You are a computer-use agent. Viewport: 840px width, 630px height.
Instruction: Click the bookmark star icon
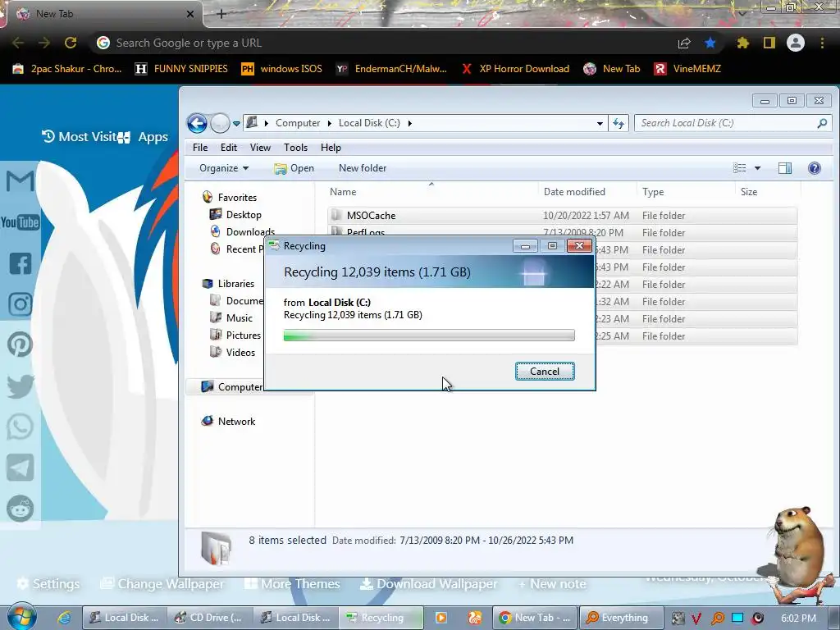coord(710,43)
